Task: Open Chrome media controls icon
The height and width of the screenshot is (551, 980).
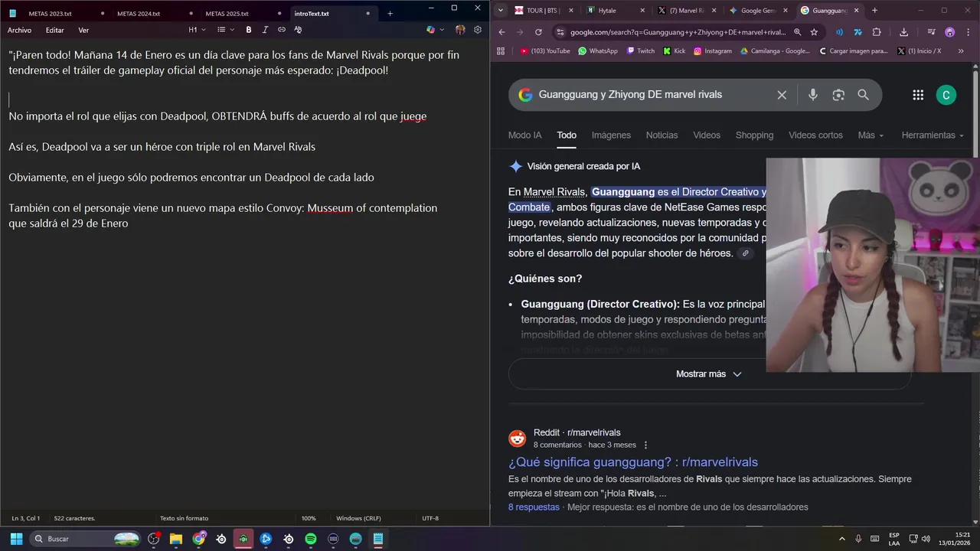Action: [931, 32]
